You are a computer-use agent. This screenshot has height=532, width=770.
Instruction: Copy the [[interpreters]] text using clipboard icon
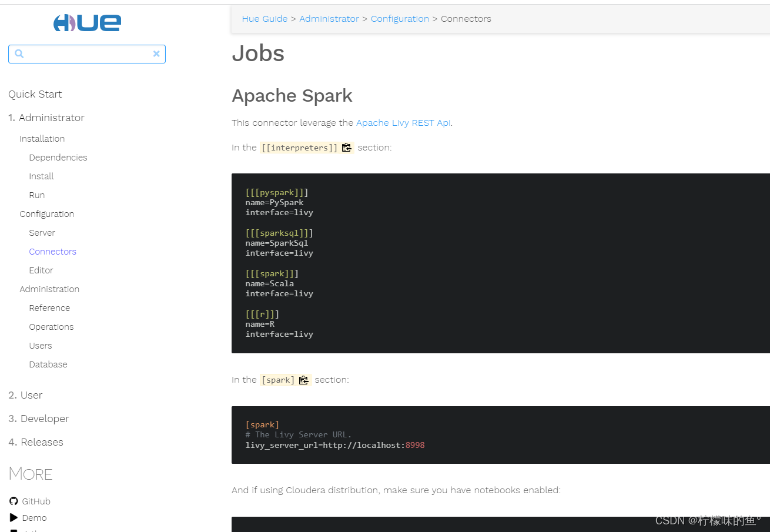point(347,148)
